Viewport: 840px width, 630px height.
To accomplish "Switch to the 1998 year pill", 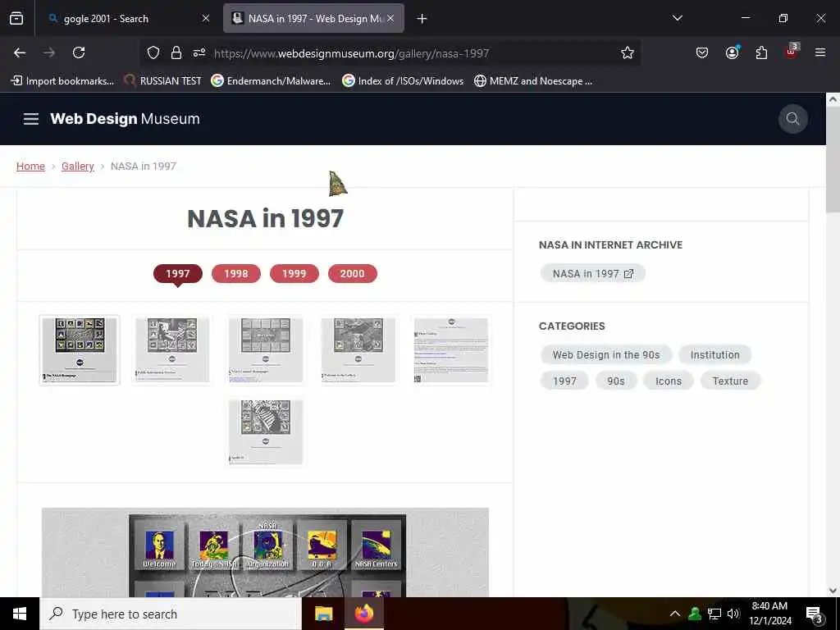I will [x=236, y=274].
